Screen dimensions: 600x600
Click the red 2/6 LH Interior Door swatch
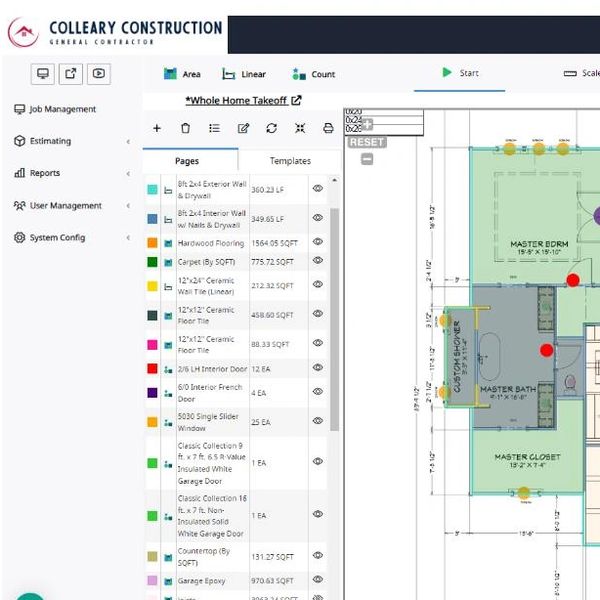click(152, 368)
